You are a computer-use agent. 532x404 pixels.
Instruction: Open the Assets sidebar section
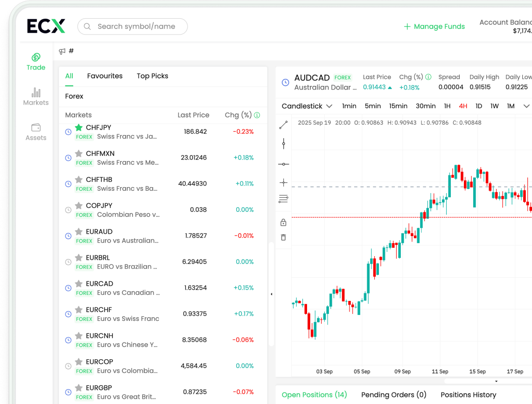(x=36, y=132)
